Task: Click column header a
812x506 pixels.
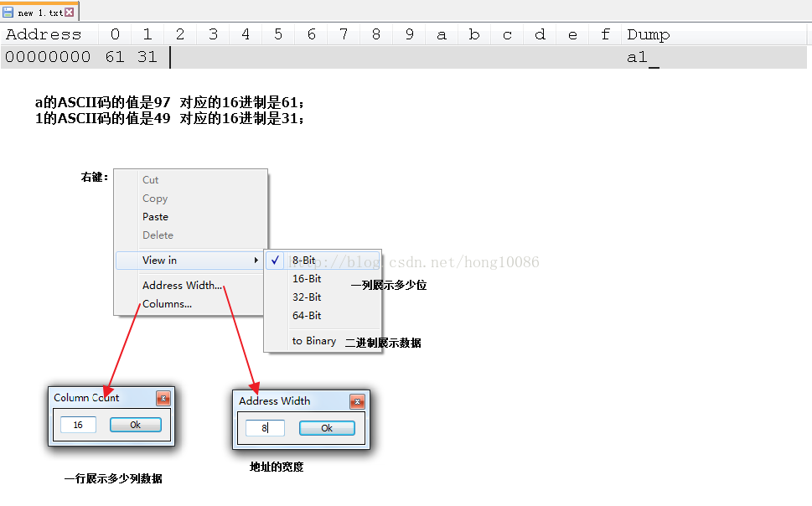Action: (442, 34)
